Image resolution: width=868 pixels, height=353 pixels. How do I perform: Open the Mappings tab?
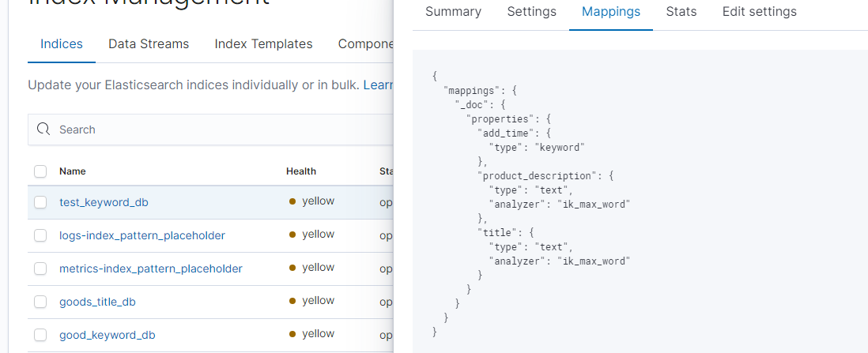[x=611, y=12]
